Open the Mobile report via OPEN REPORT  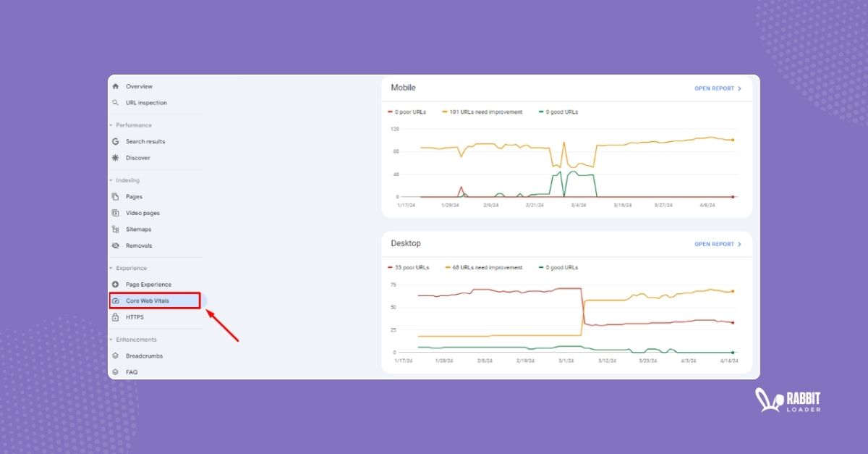point(717,88)
